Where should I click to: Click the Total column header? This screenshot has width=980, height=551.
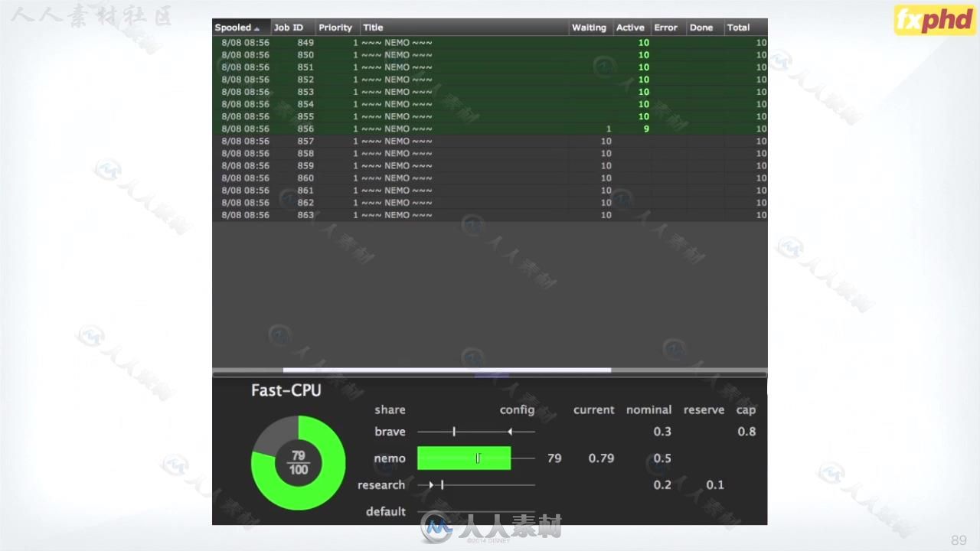coord(745,28)
